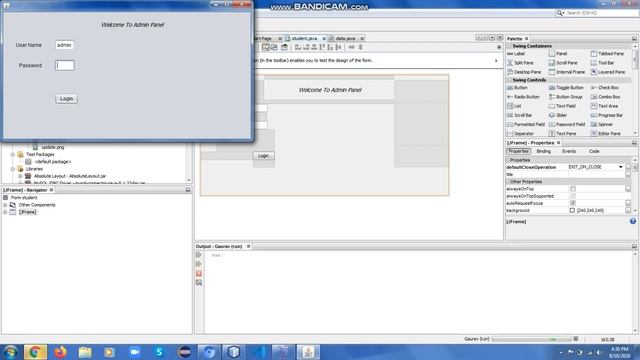The width and height of the screenshot is (640, 360).
Task: Click the Password input field
Action: pos(64,65)
